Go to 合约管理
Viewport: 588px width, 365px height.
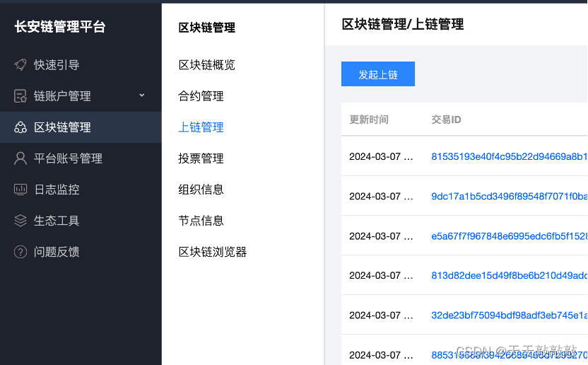coord(201,96)
